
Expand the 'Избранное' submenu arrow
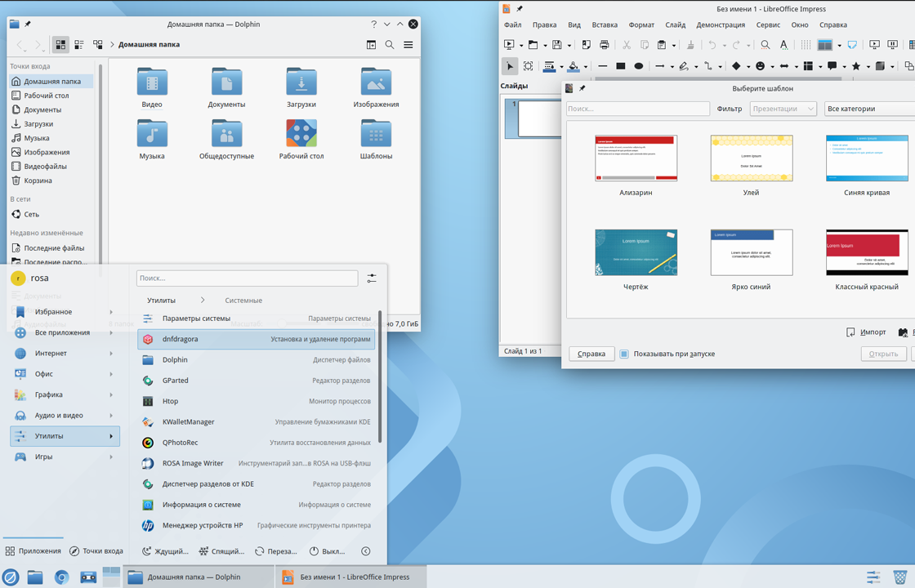111,312
